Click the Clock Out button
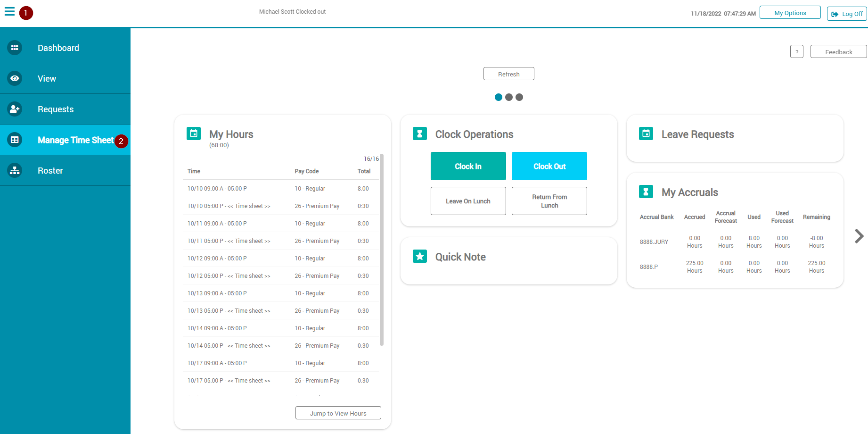Viewport: 868px width, 434px height. click(x=549, y=166)
